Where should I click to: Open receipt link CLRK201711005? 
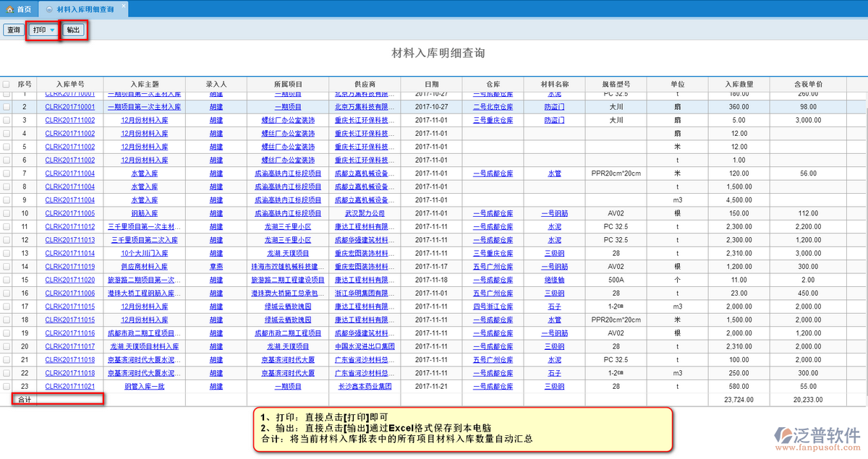[70, 213]
